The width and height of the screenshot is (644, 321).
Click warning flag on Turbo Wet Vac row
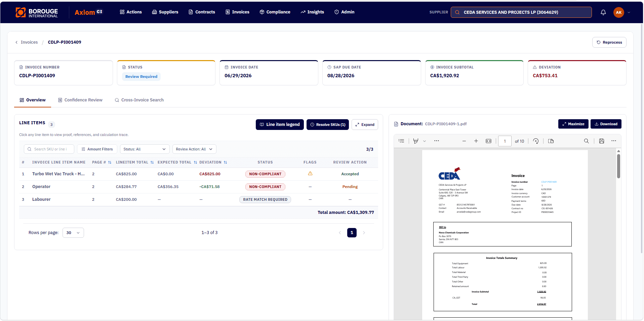pyautogui.click(x=310, y=174)
